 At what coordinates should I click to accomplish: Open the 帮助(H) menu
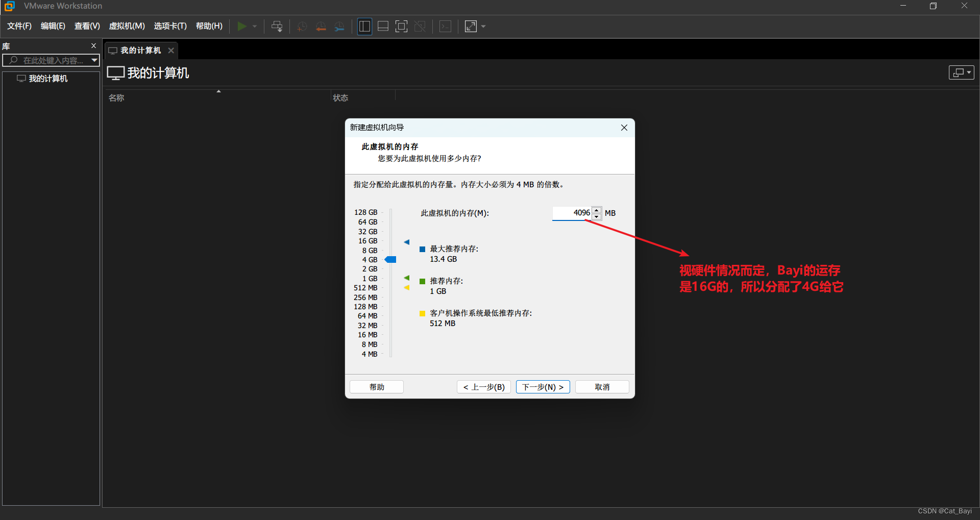click(x=209, y=26)
